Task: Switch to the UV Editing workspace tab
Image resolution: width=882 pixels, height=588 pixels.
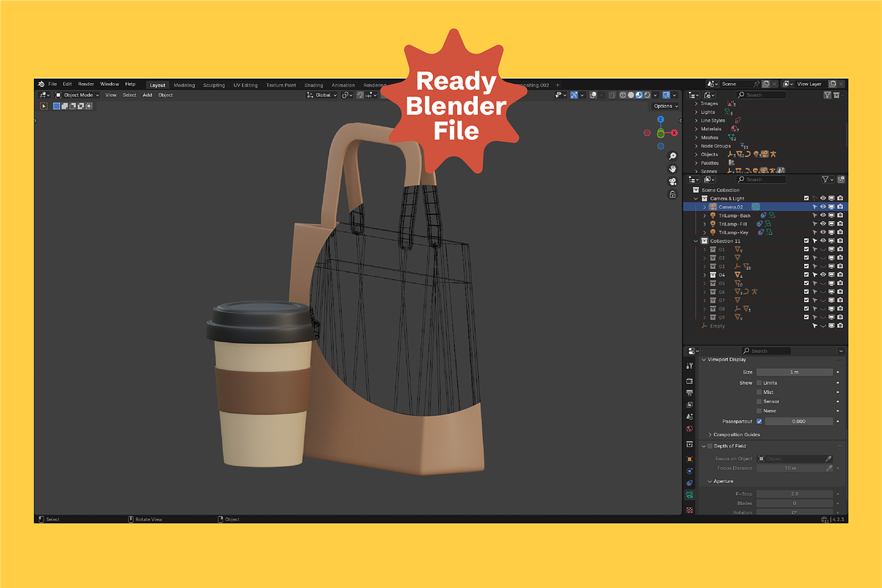Action: pyautogui.click(x=245, y=85)
